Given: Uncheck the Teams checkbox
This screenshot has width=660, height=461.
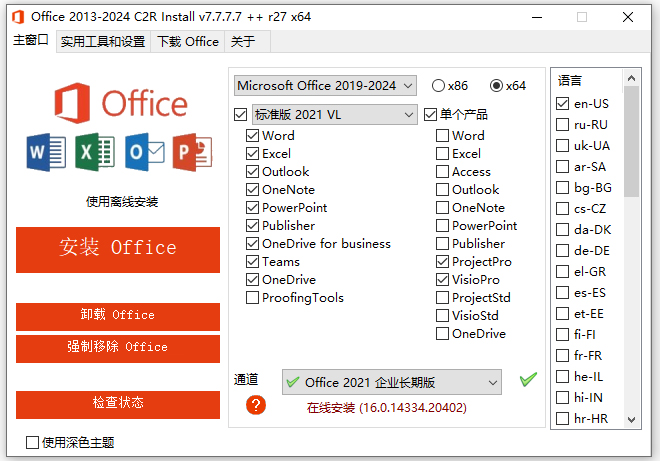Looking at the screenshot, I should [253, 262].
